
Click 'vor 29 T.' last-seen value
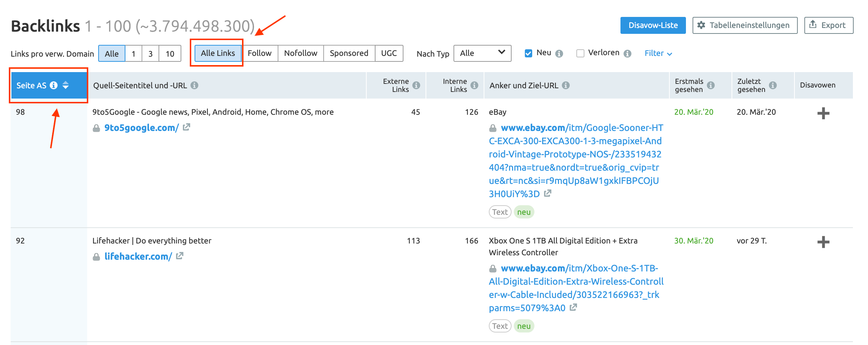click(x=752, y=241)
